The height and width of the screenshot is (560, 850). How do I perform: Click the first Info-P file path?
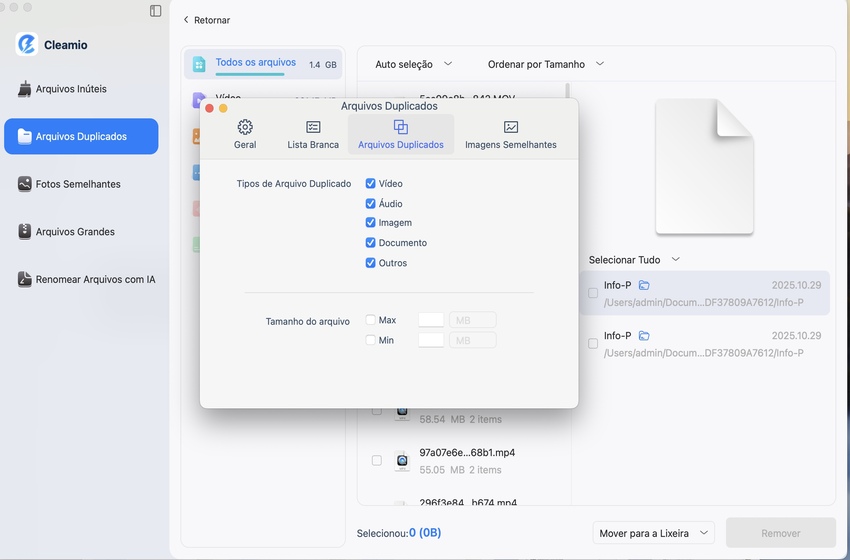(x=704, y=302)
